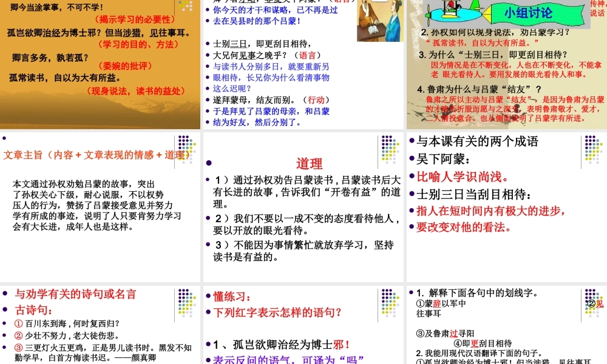Click question 3. 为什么“士别三日，即更刮目相待？
Viewport: 607px width, 364px height.
click(493, 55)
